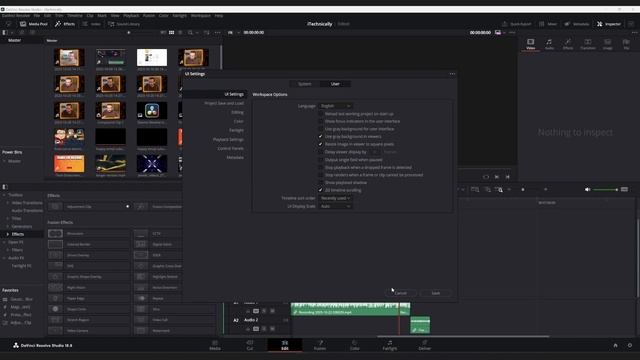Toggle Delay viewer display by checkbox
This screenshot has width=640, height=360.
(x=320, y=152)
